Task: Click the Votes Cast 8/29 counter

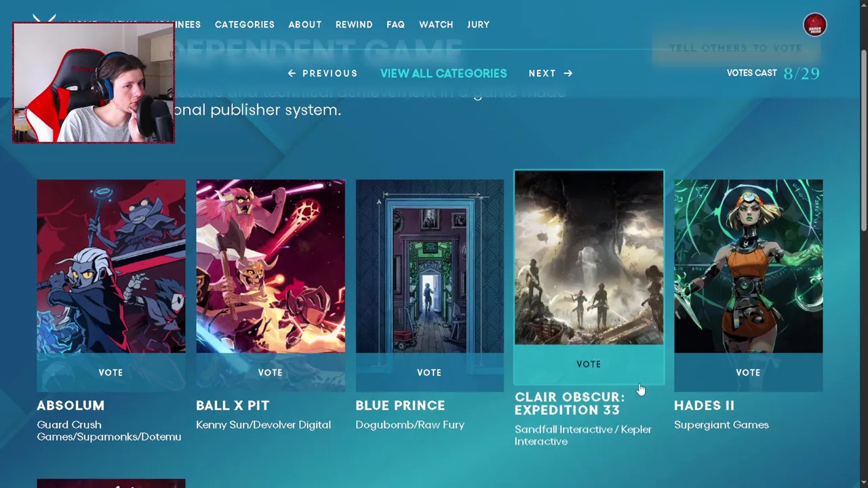Action: (x=773, y=73)
